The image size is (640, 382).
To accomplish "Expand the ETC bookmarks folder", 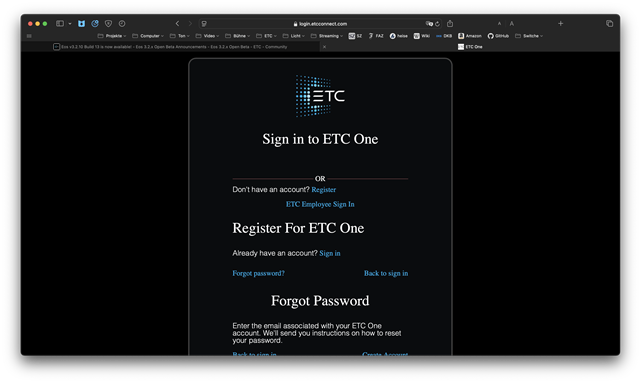I will tap(266, 36).
